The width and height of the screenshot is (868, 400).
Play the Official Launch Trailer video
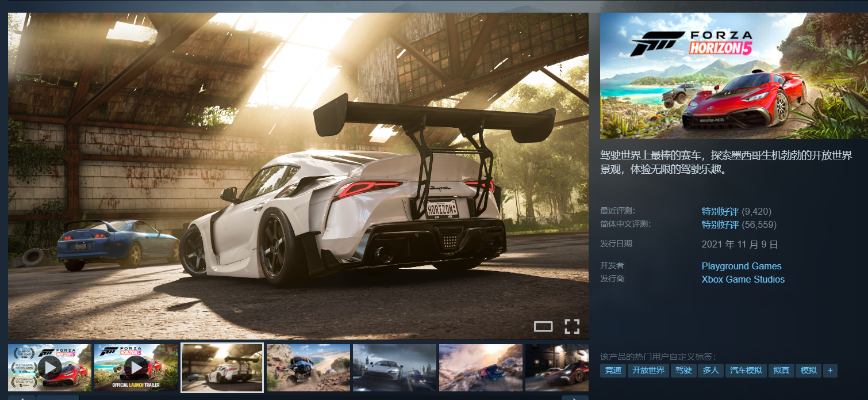pyautogui.click(x=136, y=367)
